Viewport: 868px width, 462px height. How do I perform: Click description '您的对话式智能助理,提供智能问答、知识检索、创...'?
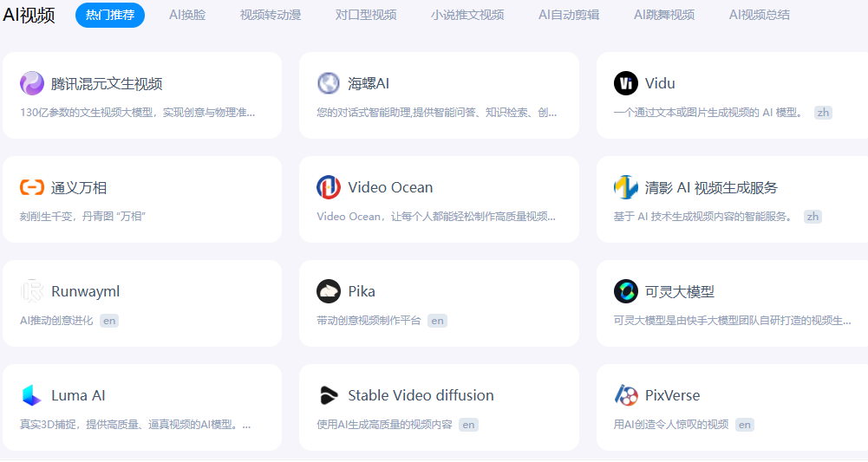click(x=437, y=113)
